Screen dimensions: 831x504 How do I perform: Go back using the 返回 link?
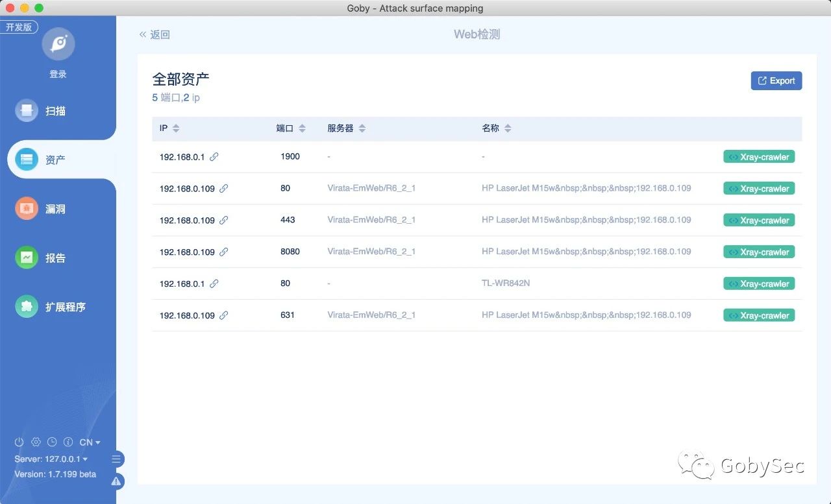click(x=155, y=34)
